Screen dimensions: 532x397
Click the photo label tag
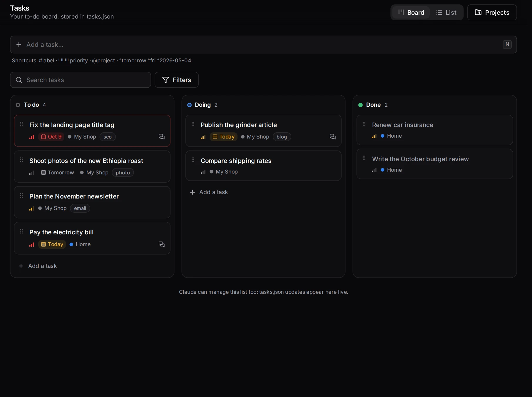click(123, 173)
